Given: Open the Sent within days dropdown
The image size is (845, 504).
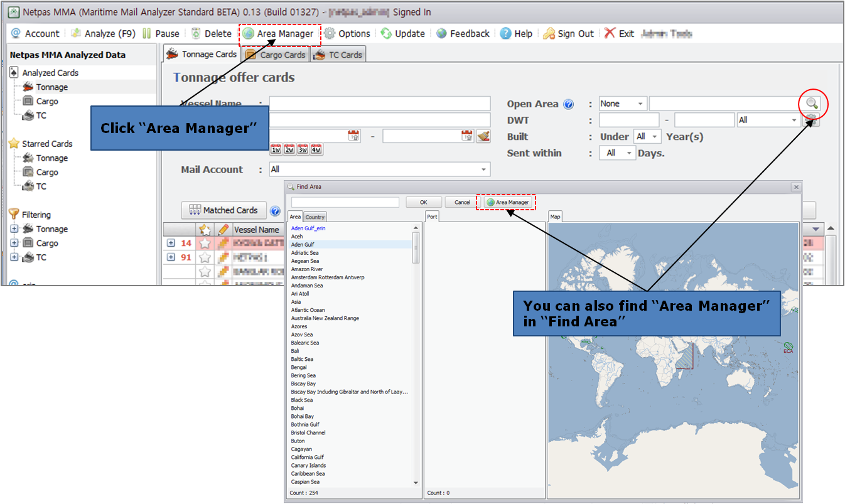Looking at the screenshot, I should click(x=618, y=153).
